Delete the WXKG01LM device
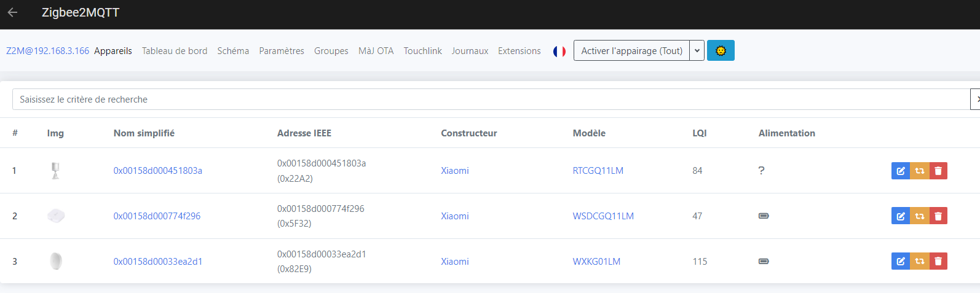Screen dimensions: 980x293 pyautogui.click(x=938, y=262)
